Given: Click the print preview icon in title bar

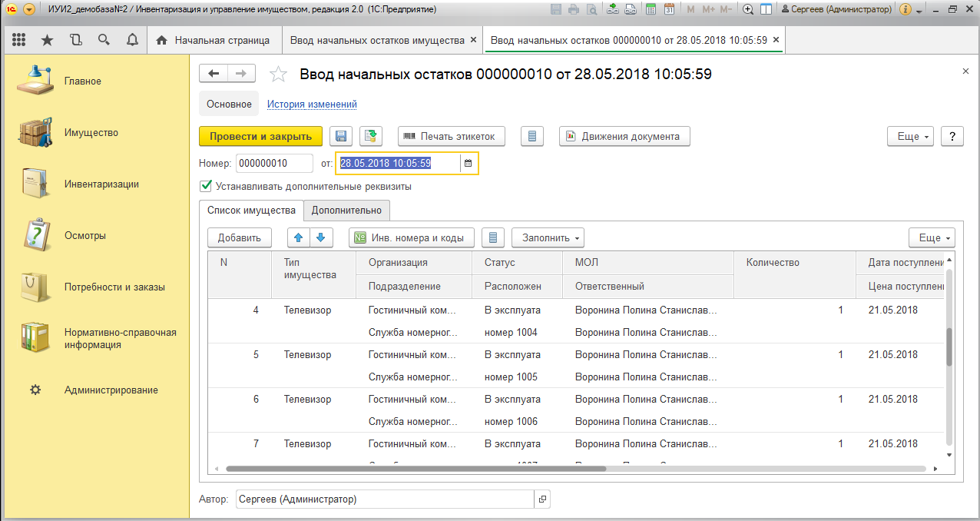Looking at the screenshot, I should pos(591,10).
